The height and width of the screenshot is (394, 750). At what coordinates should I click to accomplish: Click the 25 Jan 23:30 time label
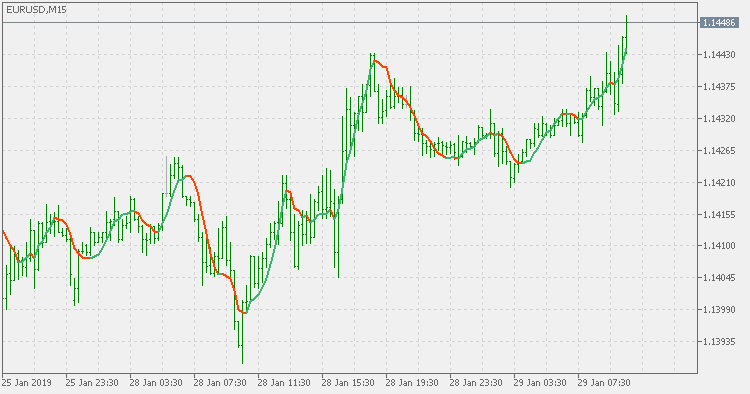click(92, 383)
